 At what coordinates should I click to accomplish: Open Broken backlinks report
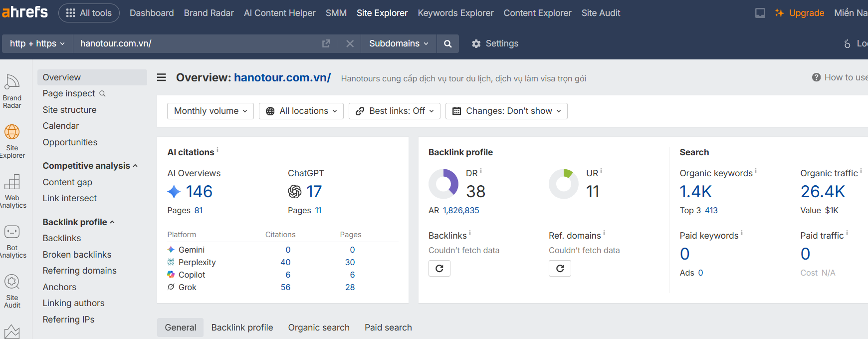click(x=77, y=255)
